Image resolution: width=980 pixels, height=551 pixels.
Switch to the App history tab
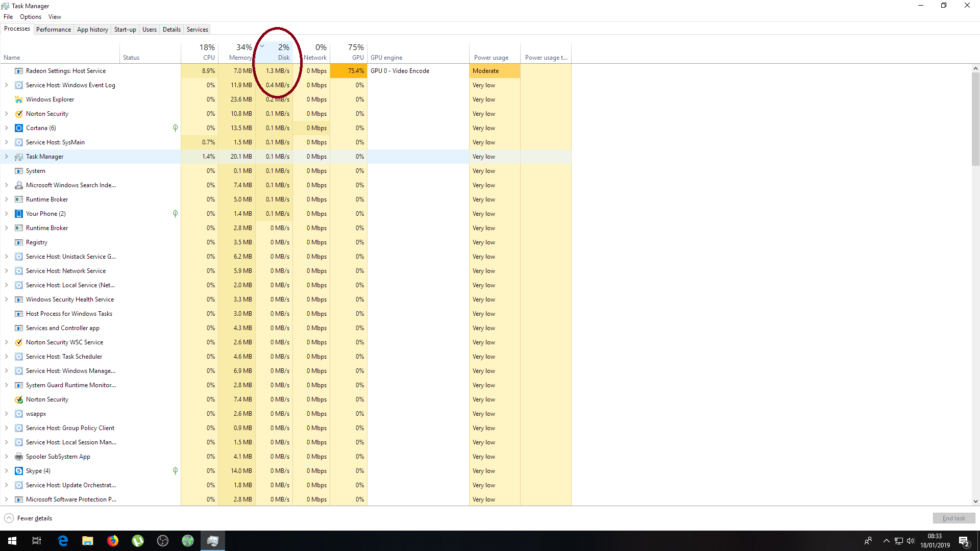[92, 30]
